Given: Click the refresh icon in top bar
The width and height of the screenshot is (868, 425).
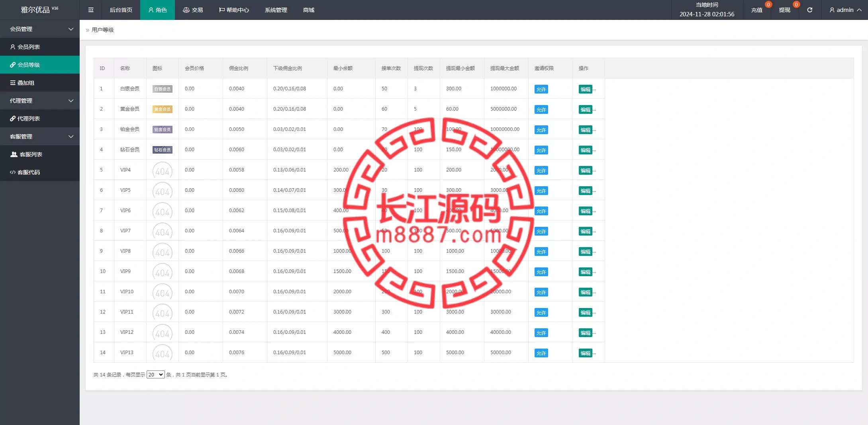Looking at the screenshot, I should click(809, 10).
